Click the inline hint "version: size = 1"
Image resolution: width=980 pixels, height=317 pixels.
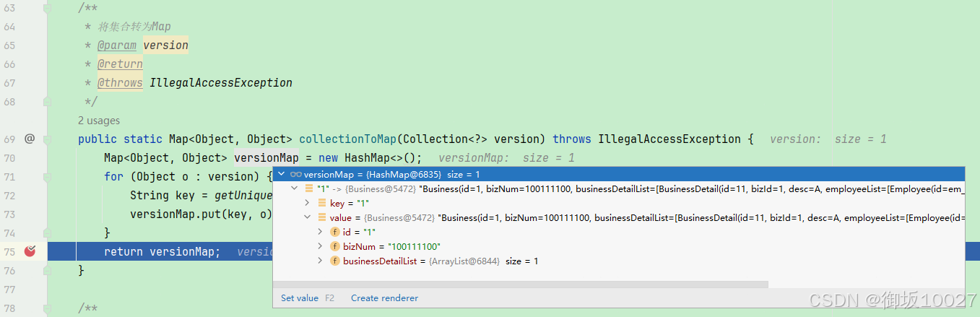point(828,139)
